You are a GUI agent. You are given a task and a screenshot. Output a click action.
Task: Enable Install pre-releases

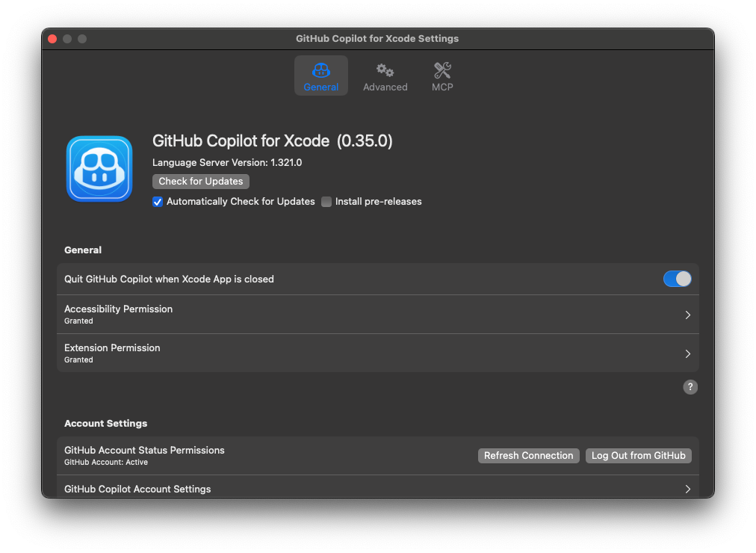click(x=326, y=202)
